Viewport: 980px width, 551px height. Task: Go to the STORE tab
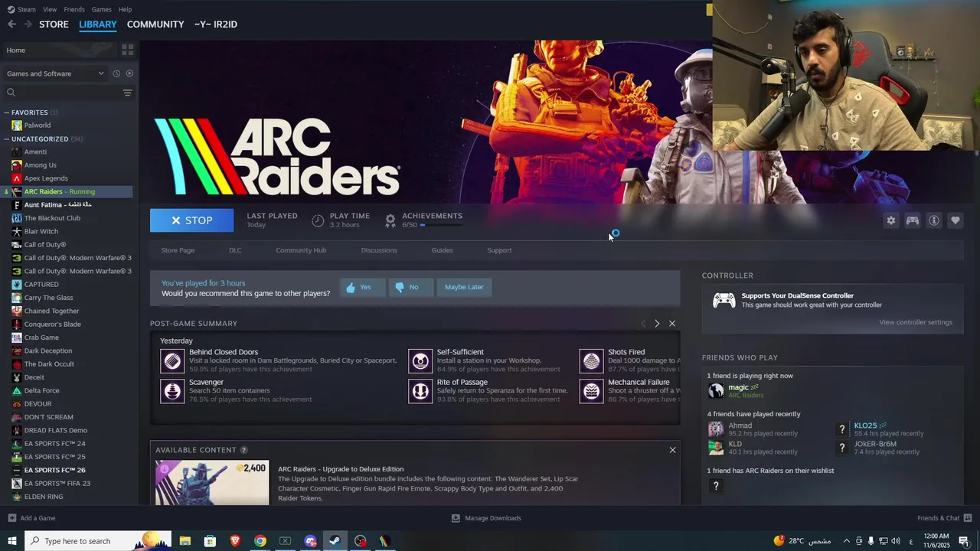pyautogui.click(x=54, y=24)
